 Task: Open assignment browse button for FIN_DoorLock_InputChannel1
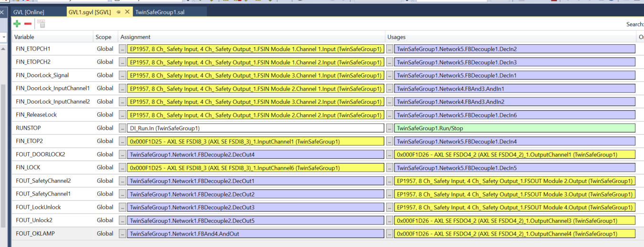(123, 88)
